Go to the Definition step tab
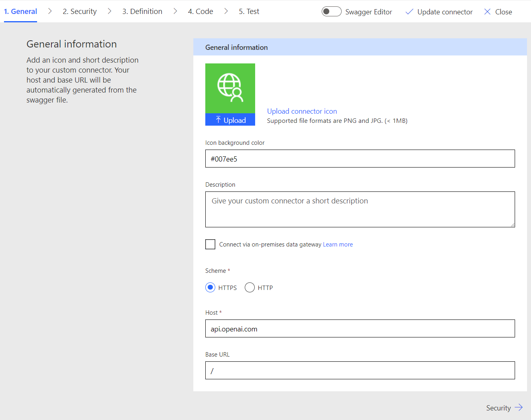 coord(142,12)
